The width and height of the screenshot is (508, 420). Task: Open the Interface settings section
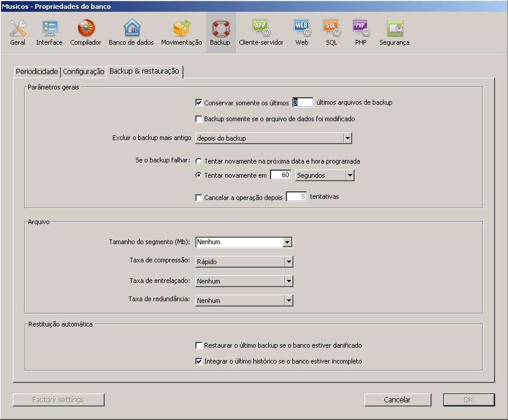pyautogui.click(x=49, y=33)
